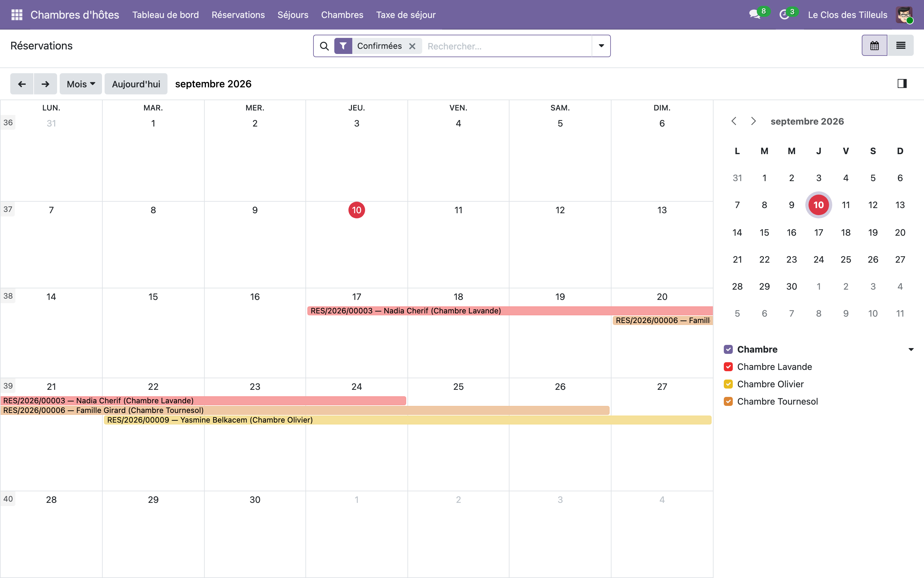Click mini calendar title septembre 2026
Image resolution: width=924 pixels, height=578 pixels.
[807, 121]
